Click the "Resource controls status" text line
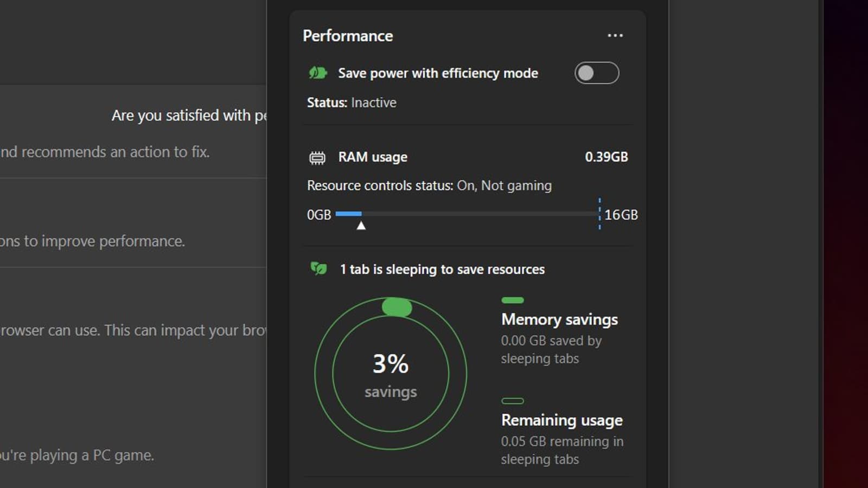The height and width of the screenshot is (488, 868). pos(429,185)
